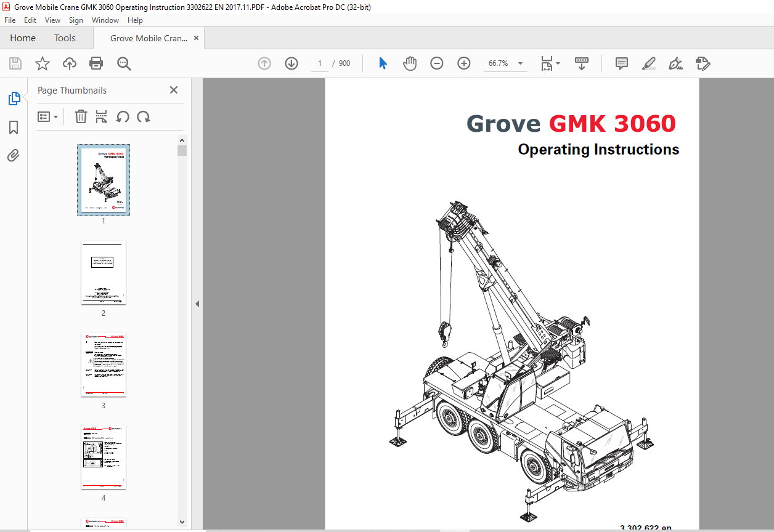Click the upload to cloud icon

click(x=70, y=63)
